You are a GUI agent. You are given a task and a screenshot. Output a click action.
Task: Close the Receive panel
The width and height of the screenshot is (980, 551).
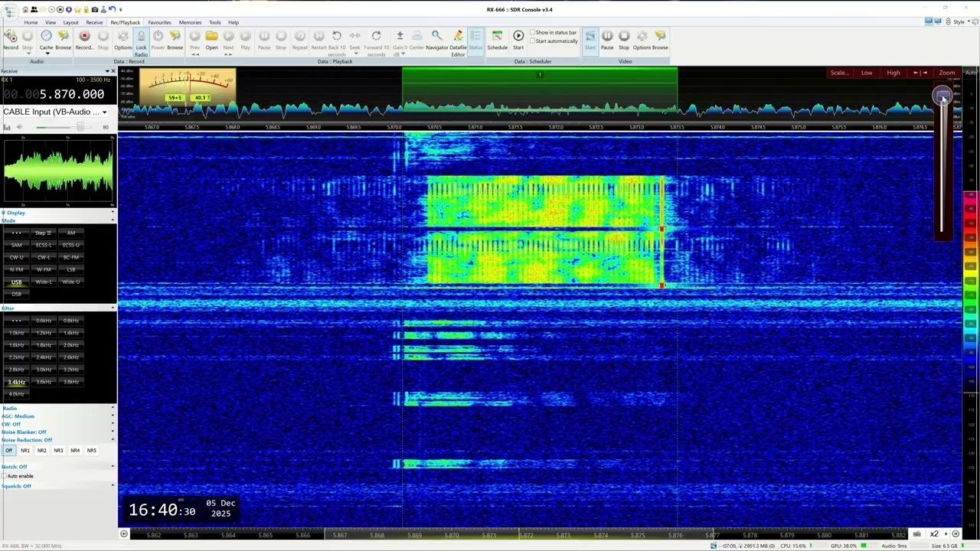pyautogui.click(x=113, y=71)
